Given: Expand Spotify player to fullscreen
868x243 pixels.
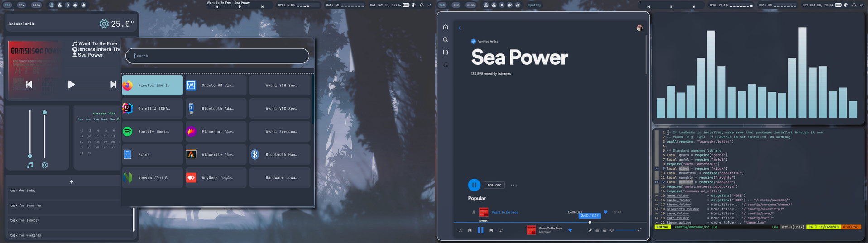Looking at the screenshot, I should (640, 230).
